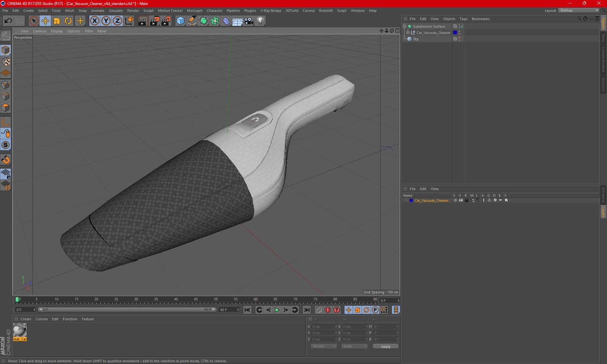Toggle Enable Snap button
The image size is (607, 364).
[x=6, y=160]
